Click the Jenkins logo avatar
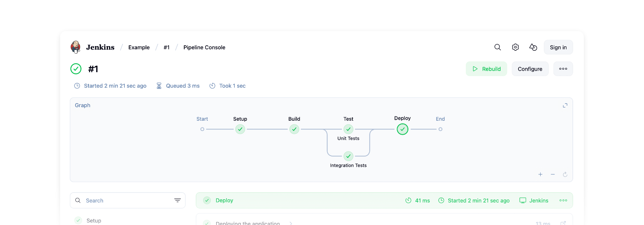 tap(75, 47)
